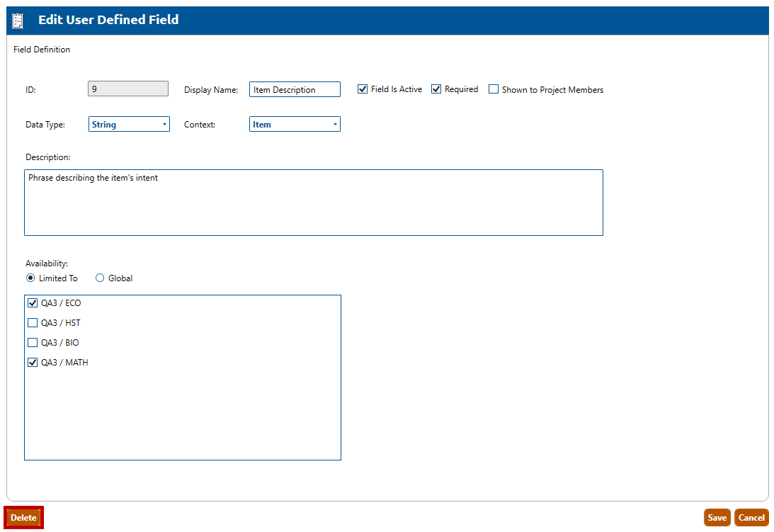This screenshot has height=532, width=774.
Task: Toggle the Required checkbox
Action: [x=436, y=89]
